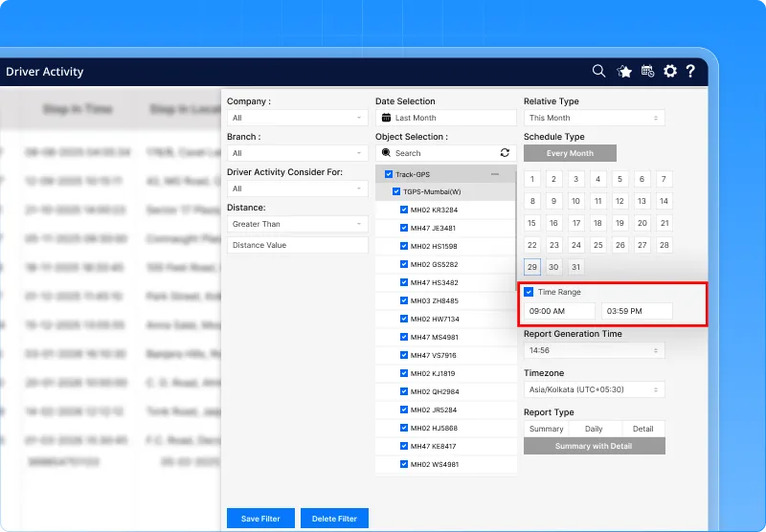This screenshot has height=532, width=766.
Task: Expand the Relative Type dropdown
Action: [x=594, y=118]
